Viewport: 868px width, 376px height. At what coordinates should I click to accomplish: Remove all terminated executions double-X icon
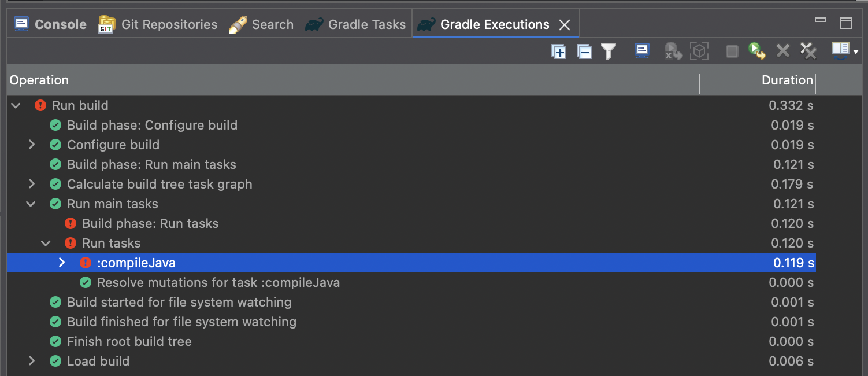[808, 51]
